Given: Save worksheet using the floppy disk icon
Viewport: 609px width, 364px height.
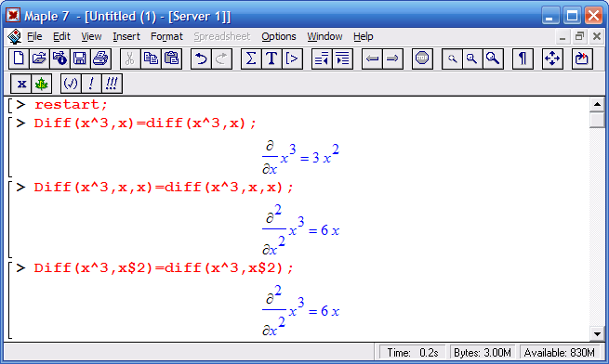Looking at the screenshot, I should [x=80, y=59].
